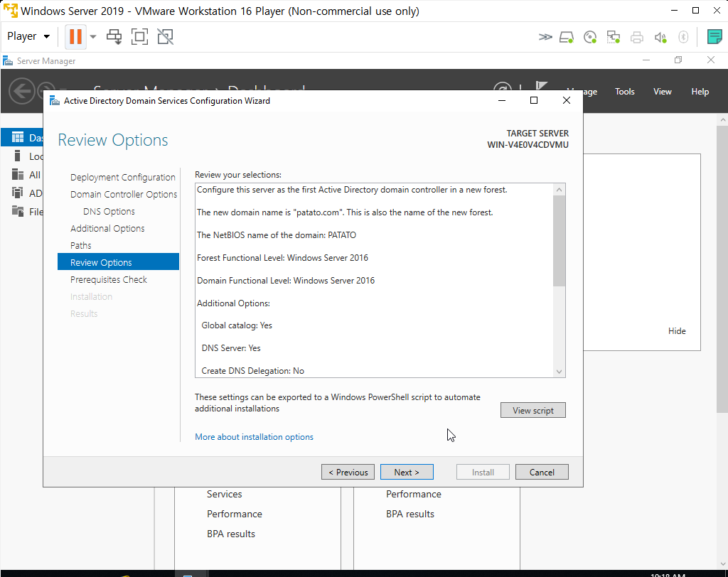Open the dropdown arrow next to pause button

[x=93, y=37]
